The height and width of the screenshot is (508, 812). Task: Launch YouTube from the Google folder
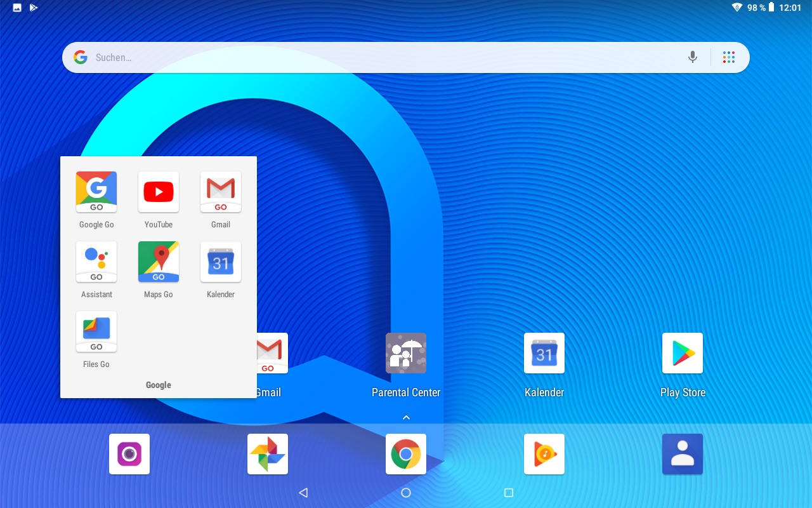[x=159, y=192]
